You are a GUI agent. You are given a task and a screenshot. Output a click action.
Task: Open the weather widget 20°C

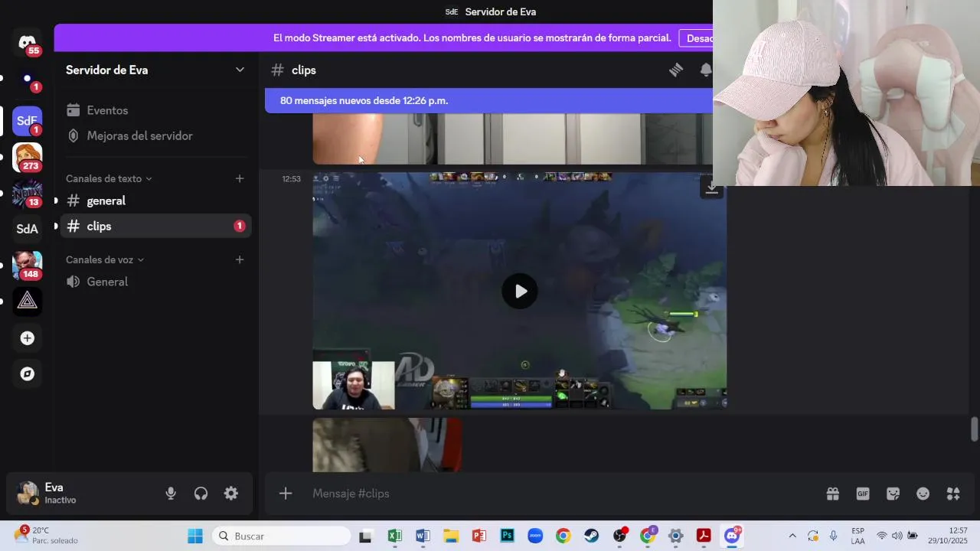pyautogui.click(x=46, y=535)
